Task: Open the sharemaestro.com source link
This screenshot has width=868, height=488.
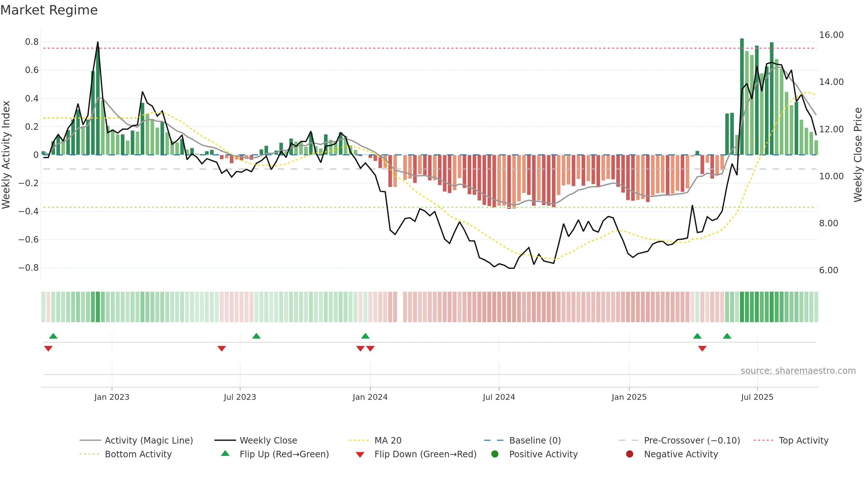Action: pos(798,371)
